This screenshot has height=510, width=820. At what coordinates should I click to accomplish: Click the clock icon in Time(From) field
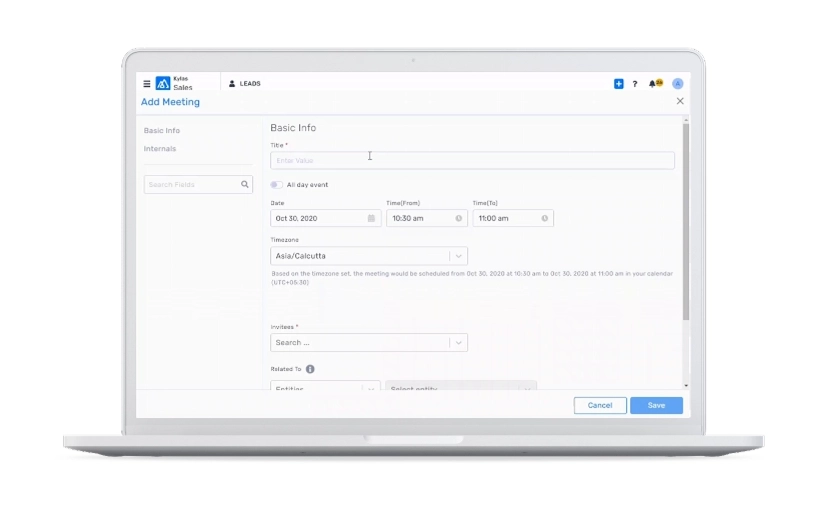(x=459, y=218)
